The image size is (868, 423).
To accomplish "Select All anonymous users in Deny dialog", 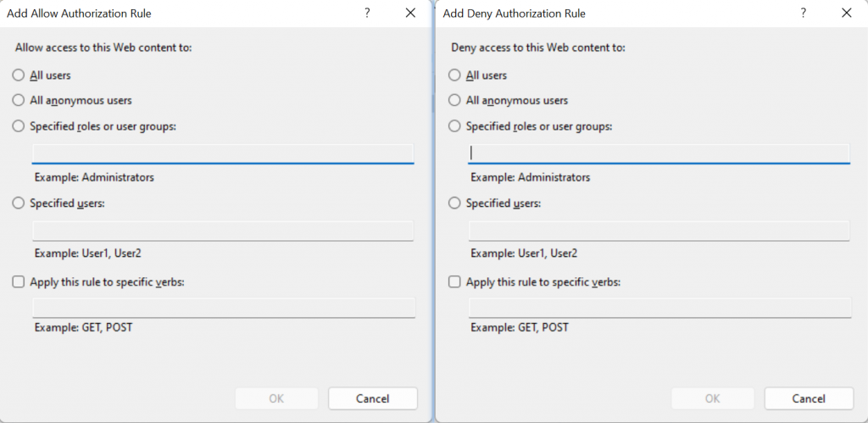I will [455, 101].
